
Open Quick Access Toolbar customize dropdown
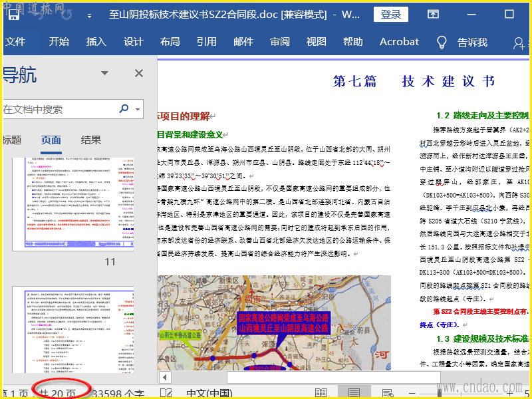88,14
